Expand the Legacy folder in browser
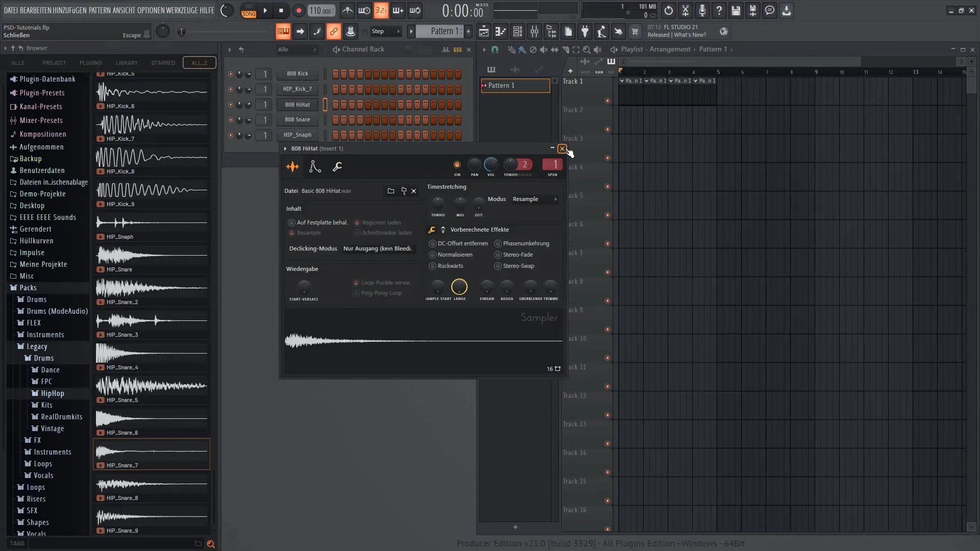The image size is (980, 551). (x=37, y=346)
